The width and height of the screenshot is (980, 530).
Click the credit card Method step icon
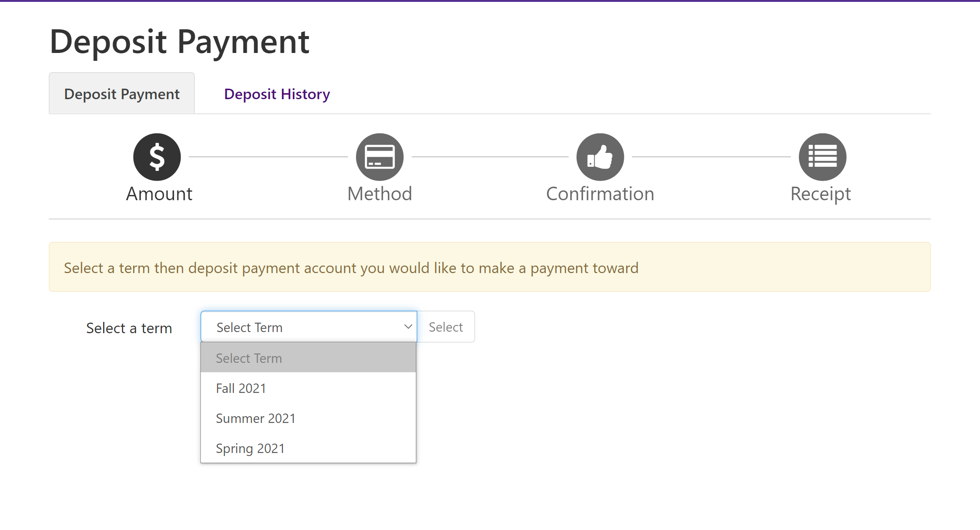[x=379, y=157]
